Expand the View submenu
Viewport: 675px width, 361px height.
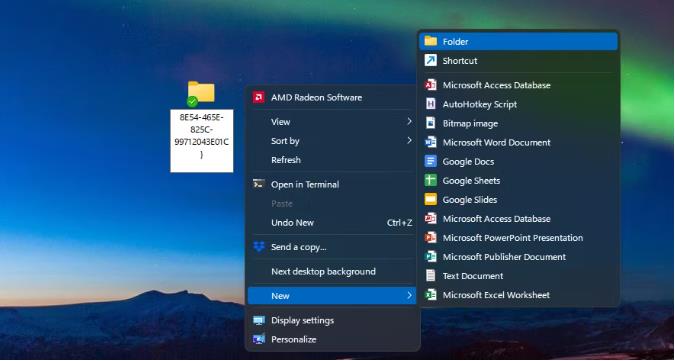click(x=332, y=122)
